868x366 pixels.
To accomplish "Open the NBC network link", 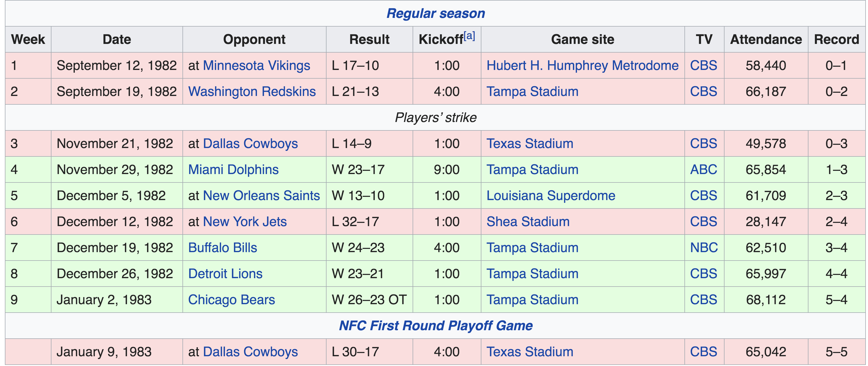I will point(704,248).
